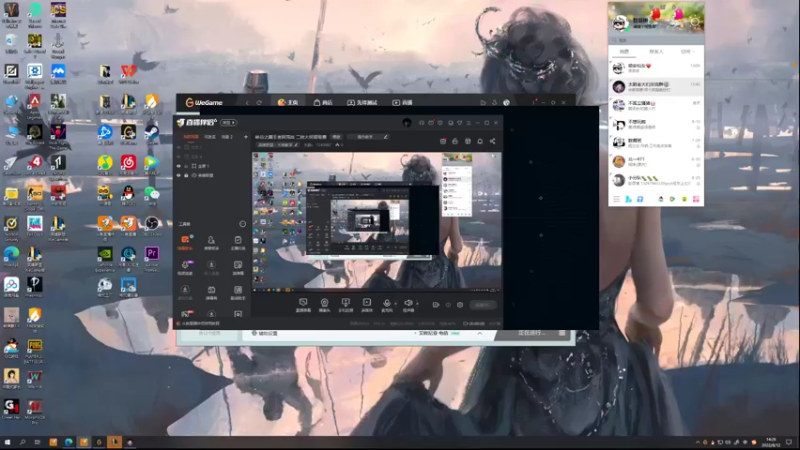Open the WeGame live stream tab
The width and height of the screenshot is (800, 450).
click(403, 103)
